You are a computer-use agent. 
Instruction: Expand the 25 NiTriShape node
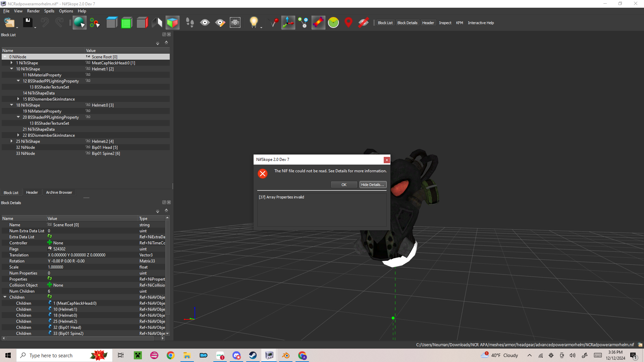point(12,141)
